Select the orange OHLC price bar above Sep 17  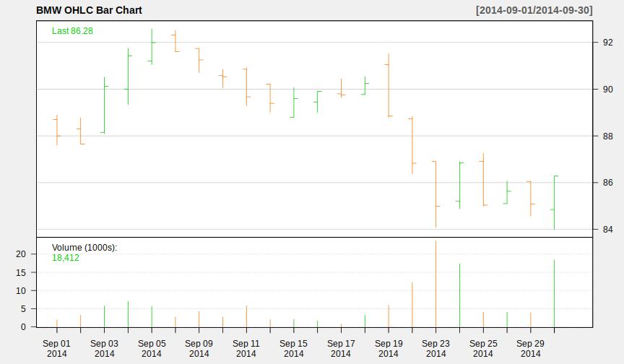point(341,88)
